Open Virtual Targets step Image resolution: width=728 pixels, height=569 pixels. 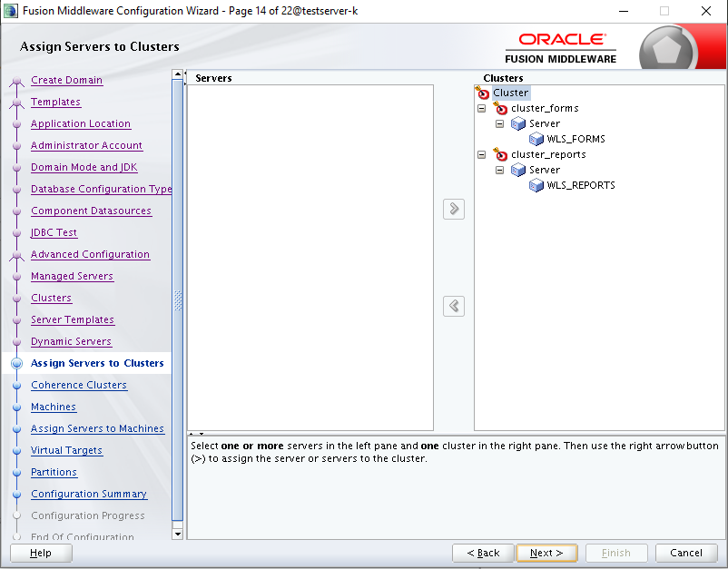66,451
